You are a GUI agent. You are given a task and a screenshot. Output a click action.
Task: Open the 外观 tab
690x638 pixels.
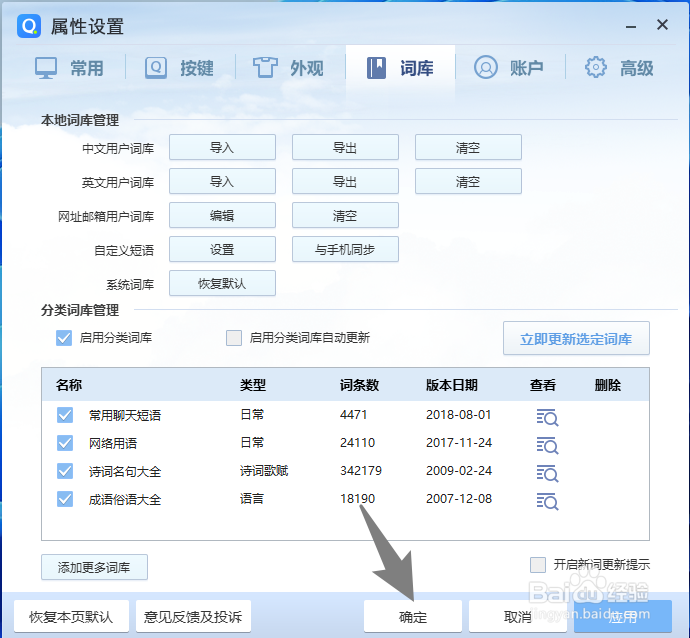point(290,68)
